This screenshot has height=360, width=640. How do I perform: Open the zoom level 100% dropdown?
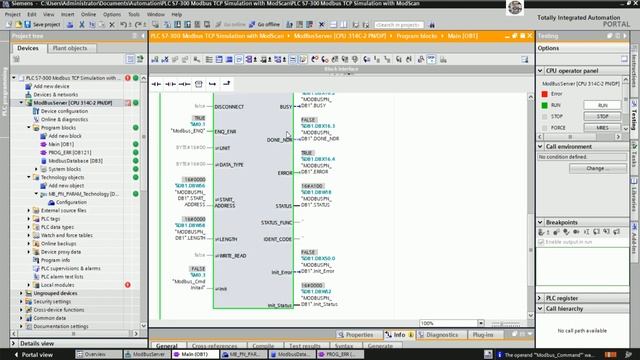[x=481, y=323]
